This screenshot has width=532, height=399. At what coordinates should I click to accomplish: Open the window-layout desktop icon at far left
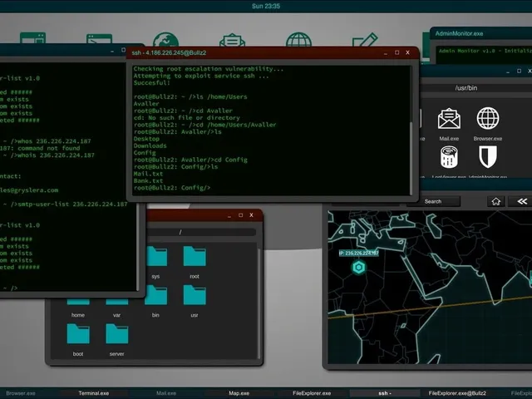pos(32,37)
